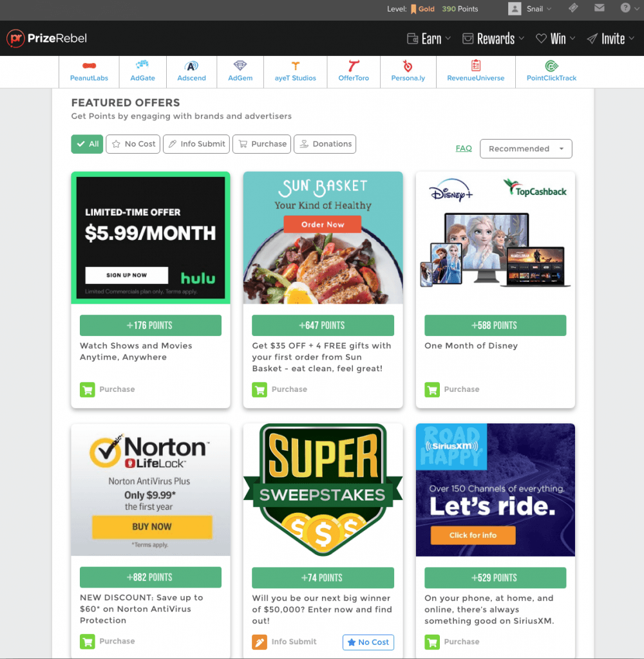Expand the Rewards menu chevron
The image size is (644, 659).
(x=521, y=38)
